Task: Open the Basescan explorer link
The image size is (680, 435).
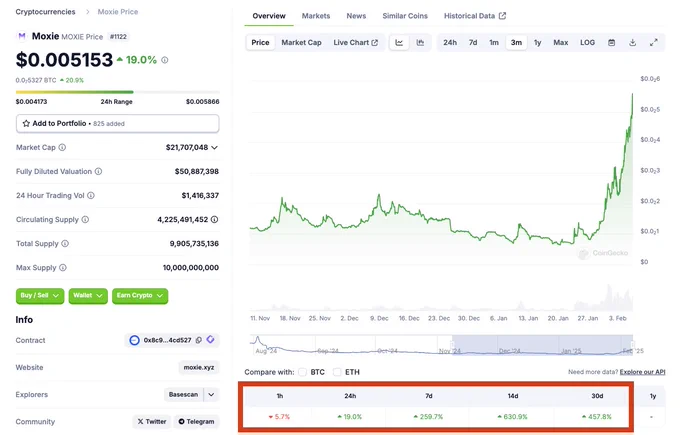Action: tap(183, 395)
